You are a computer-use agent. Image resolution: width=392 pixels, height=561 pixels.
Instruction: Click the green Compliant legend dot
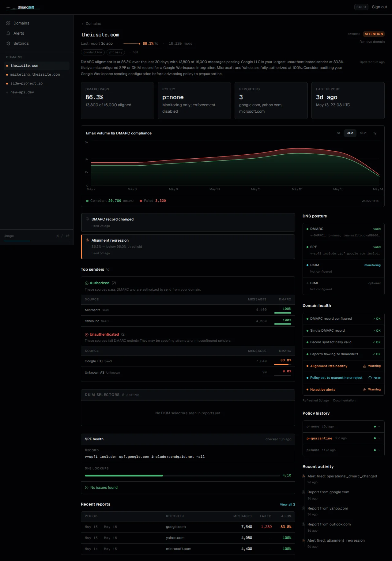pyautogui.click(x=87, y=201)
